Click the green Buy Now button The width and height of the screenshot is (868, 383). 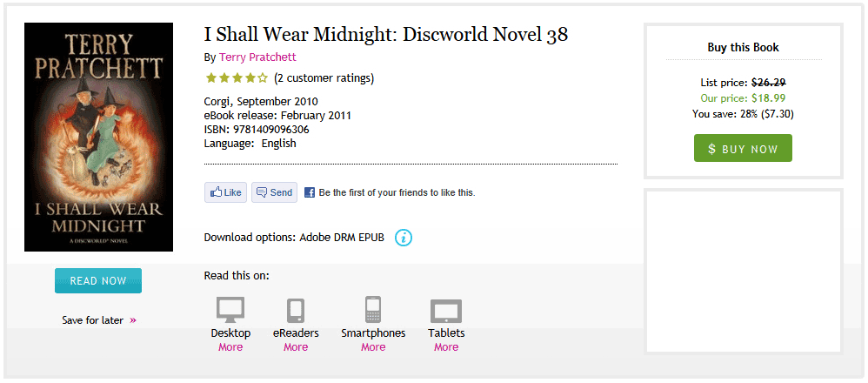tap(743, 149)
